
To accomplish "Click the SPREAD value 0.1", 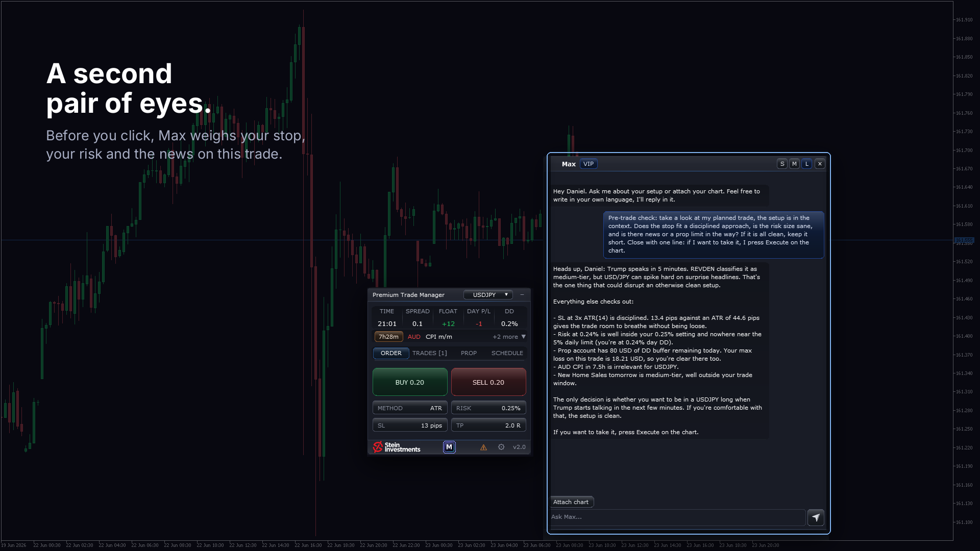I will [418, 324].
